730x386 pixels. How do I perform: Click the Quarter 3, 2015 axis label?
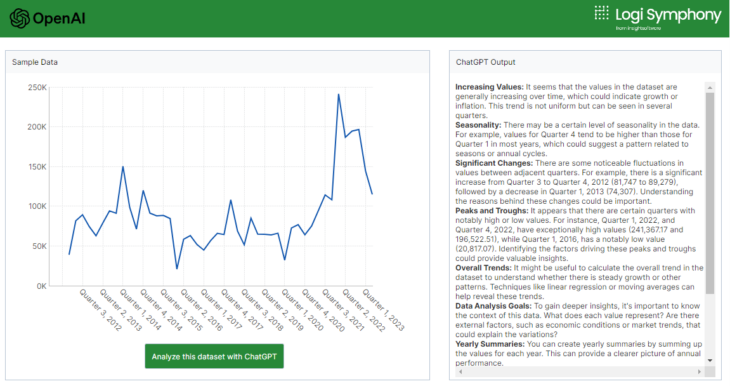tap(182, 310)
